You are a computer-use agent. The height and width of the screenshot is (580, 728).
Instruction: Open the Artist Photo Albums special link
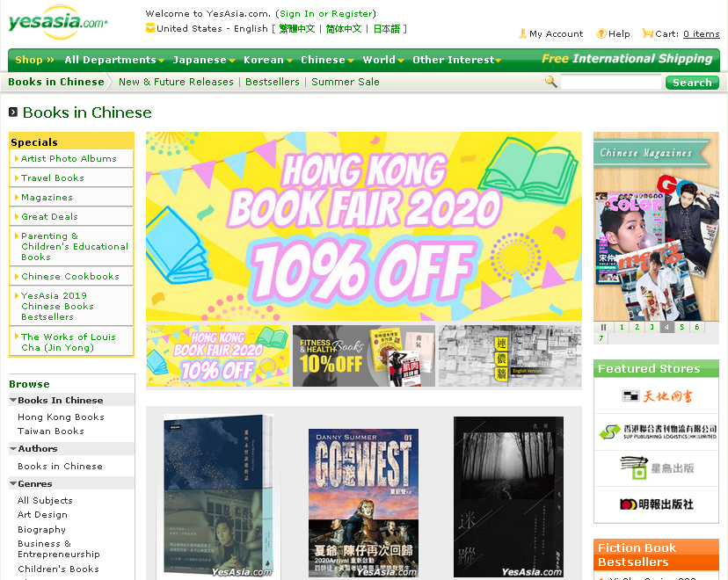[69, 158]
